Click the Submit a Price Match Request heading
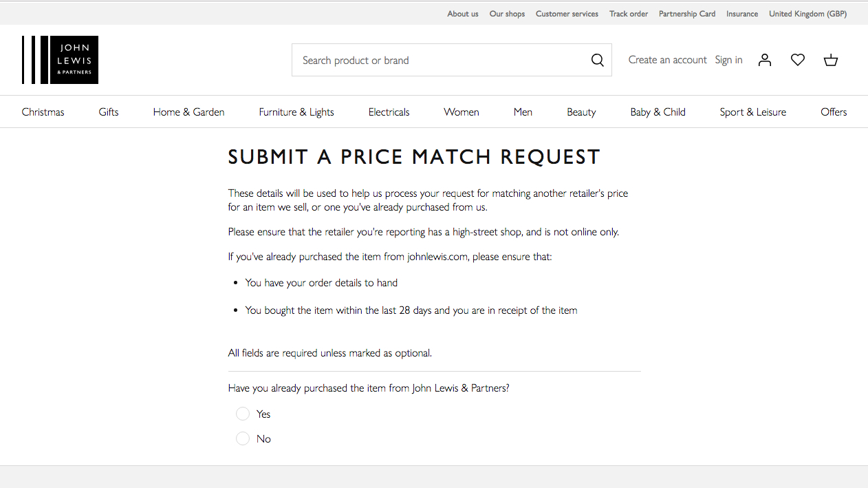This screenshot has width=868, height=488. click(x=414, y=157)
